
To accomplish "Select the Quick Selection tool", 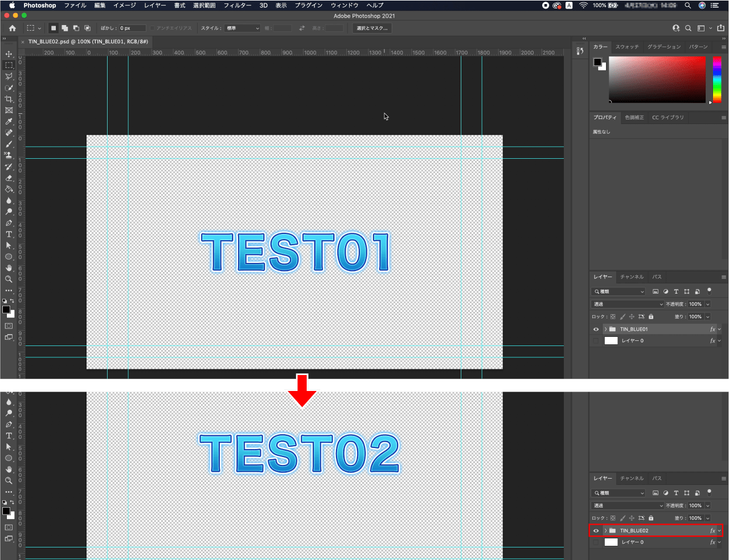I will (9, 88).
